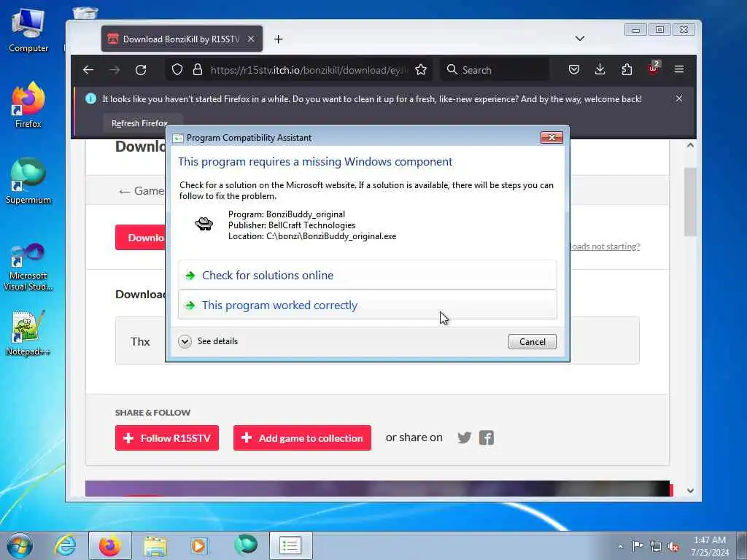Image resolution: width=747 pixels, height=560 pixels.
Task: Click the red Download button on page
Action: (x=141, y=237)
